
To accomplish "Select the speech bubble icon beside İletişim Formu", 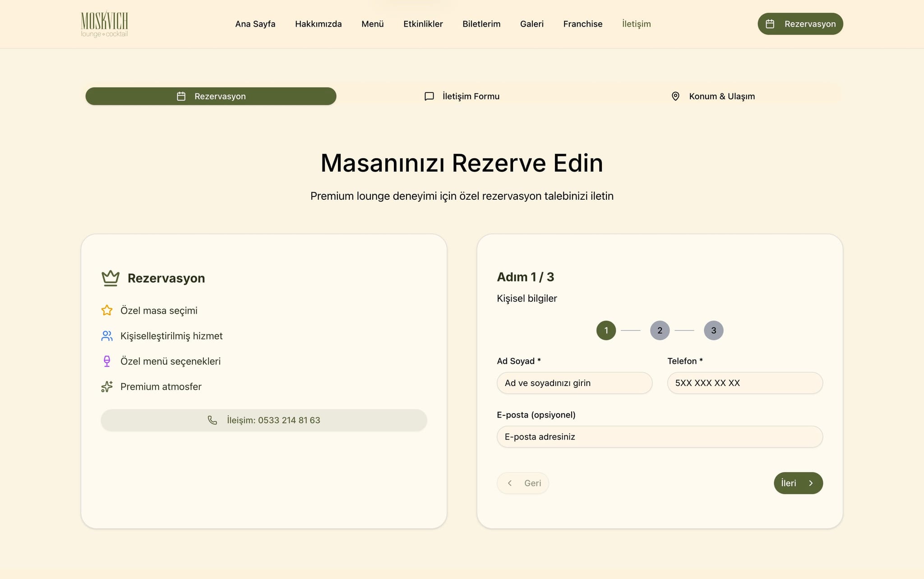I will click(x=428, y=96).
